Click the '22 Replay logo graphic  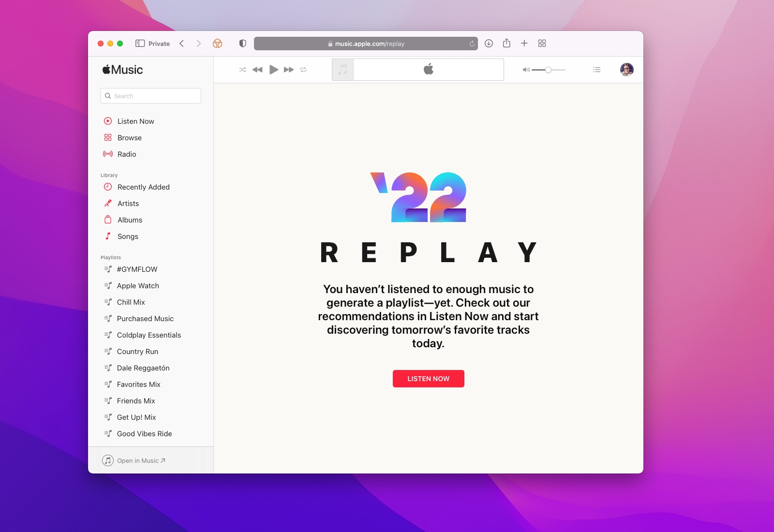coord(418,197)
